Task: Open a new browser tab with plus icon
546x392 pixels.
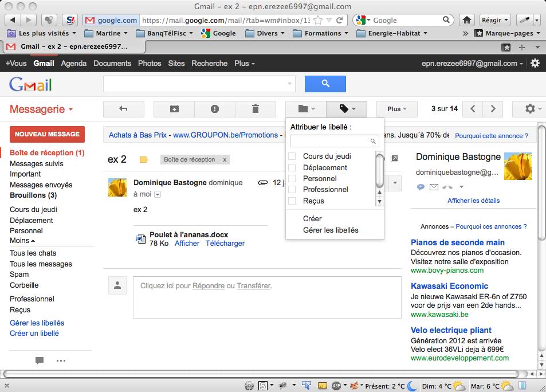Action: click(521, 47)
